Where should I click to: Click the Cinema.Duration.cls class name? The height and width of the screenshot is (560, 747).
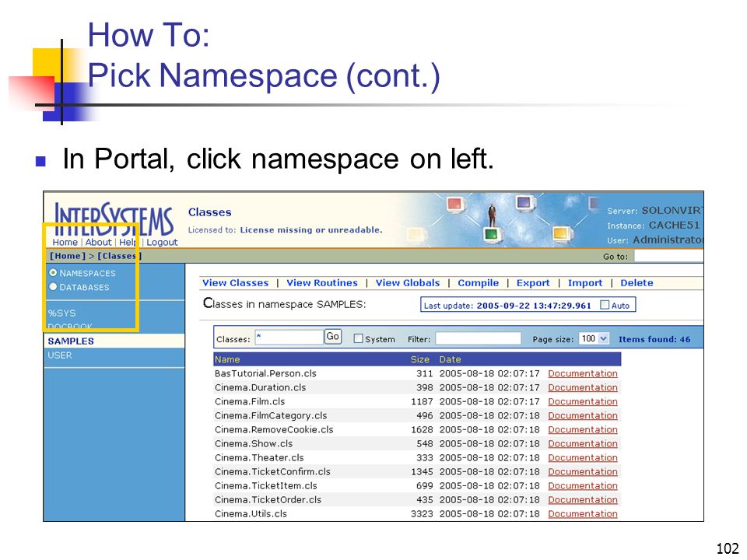(260, 387)
